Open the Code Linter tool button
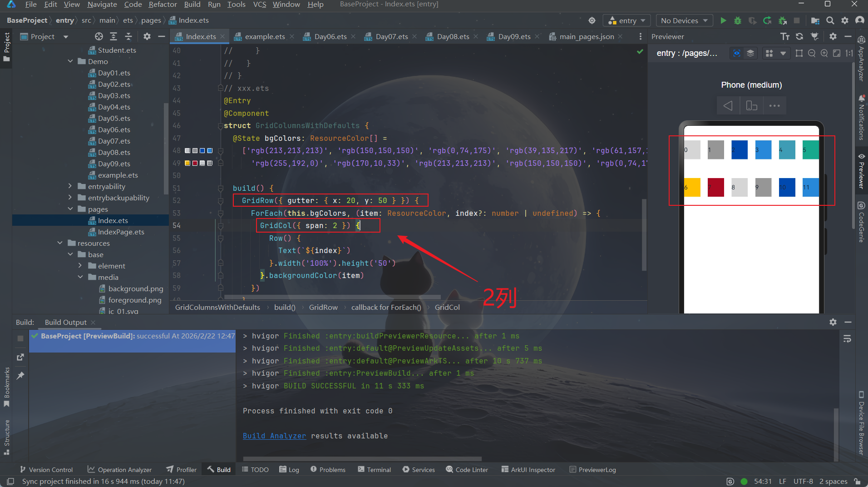 pos(467,470)
